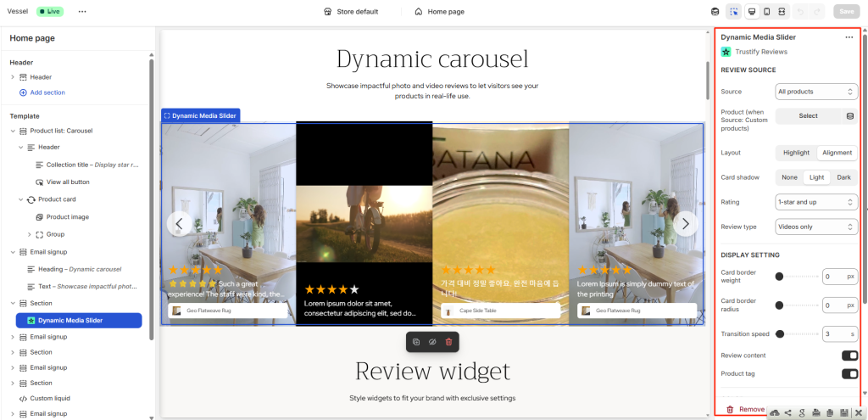Delete the section with red trash icon
This screenshot has width=868, height=420.
click(x=448, y=342)
